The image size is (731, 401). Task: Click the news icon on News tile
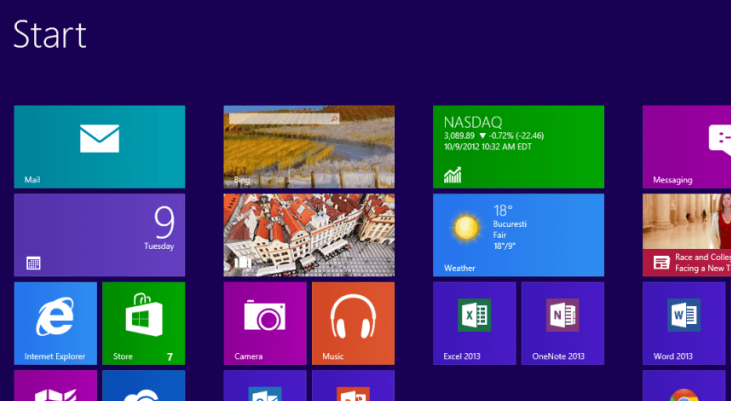click(662, 263)
